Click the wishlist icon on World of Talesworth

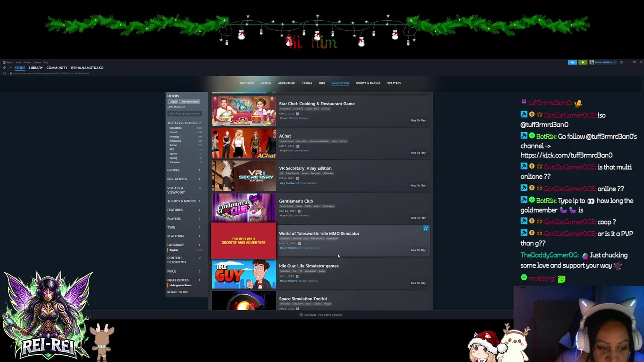(x=426, y=228)
